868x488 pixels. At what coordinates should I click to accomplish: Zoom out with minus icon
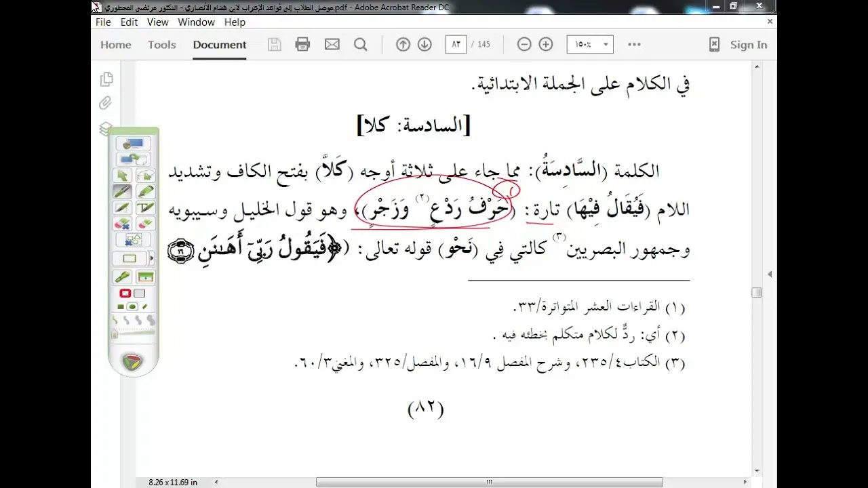(524, 45)
